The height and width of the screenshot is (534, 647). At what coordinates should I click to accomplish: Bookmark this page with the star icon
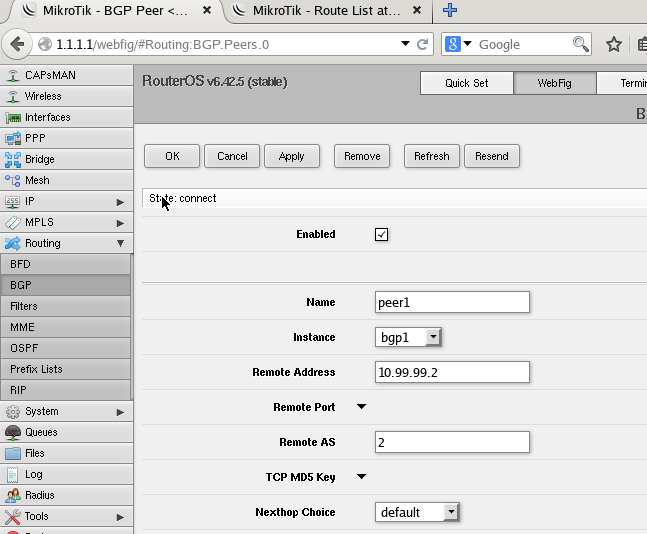pos(614,44)
